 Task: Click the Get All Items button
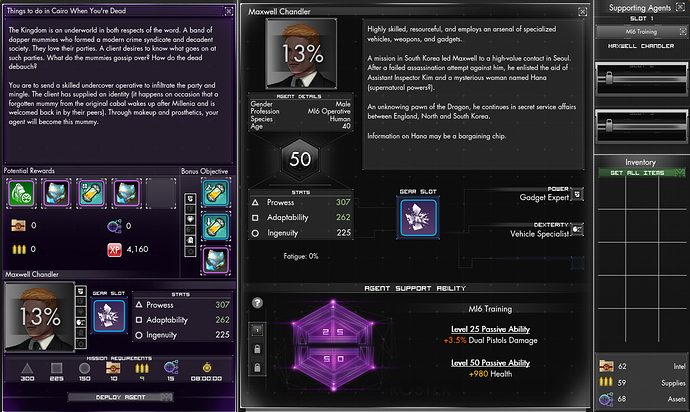[642, 173]
